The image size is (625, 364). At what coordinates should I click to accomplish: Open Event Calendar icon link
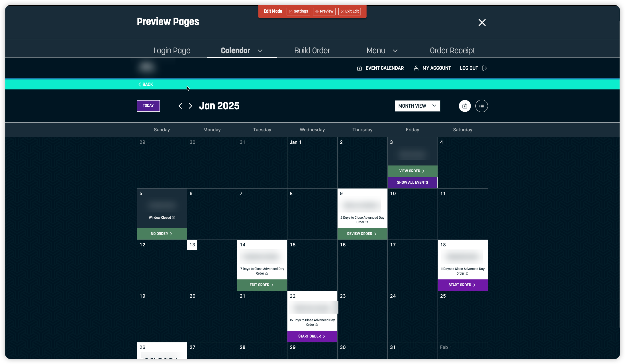pyautogui.click(x=360, y=68)
